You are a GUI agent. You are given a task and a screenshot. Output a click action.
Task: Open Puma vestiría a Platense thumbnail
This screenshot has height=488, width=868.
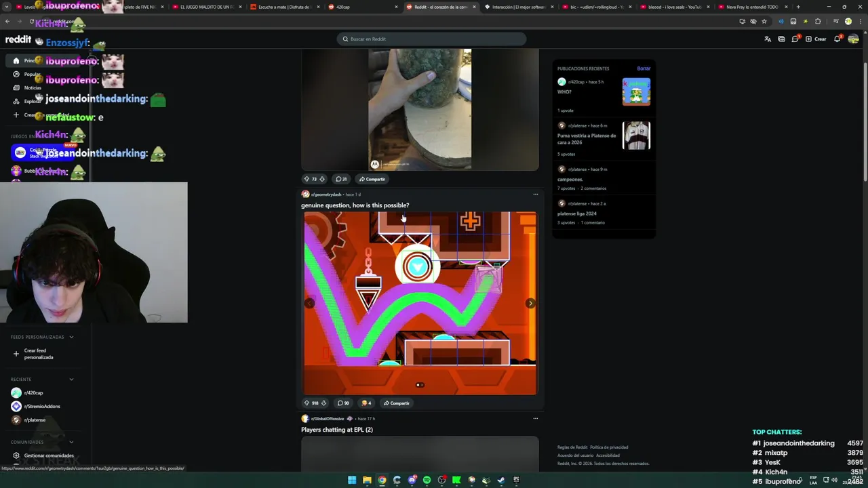636,136
